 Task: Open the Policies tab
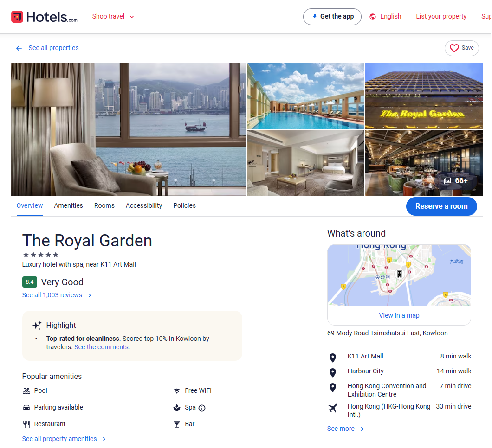click(185, 205)
